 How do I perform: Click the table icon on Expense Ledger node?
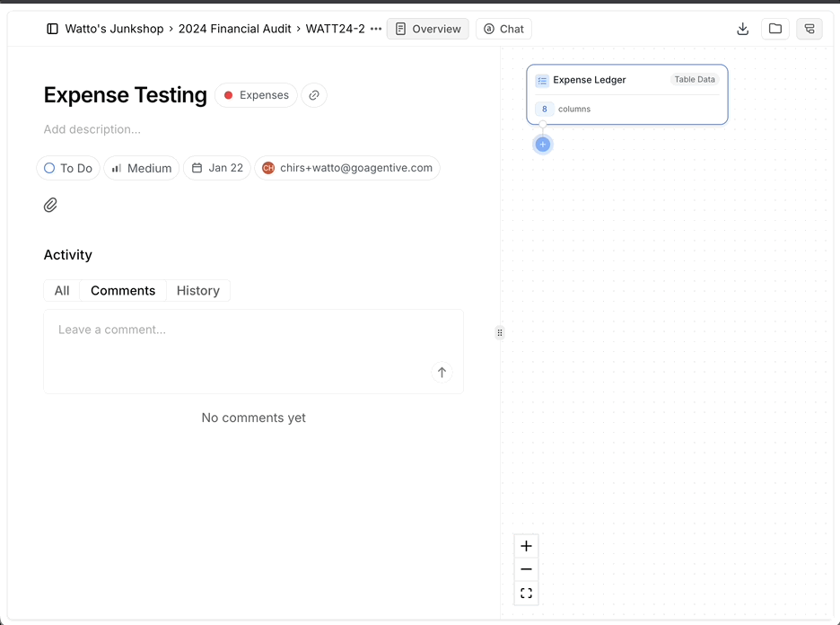(543, 80)
